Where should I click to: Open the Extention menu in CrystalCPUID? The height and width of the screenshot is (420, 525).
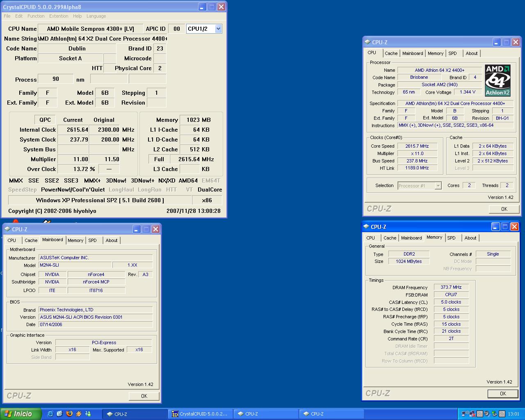point(59,16)
